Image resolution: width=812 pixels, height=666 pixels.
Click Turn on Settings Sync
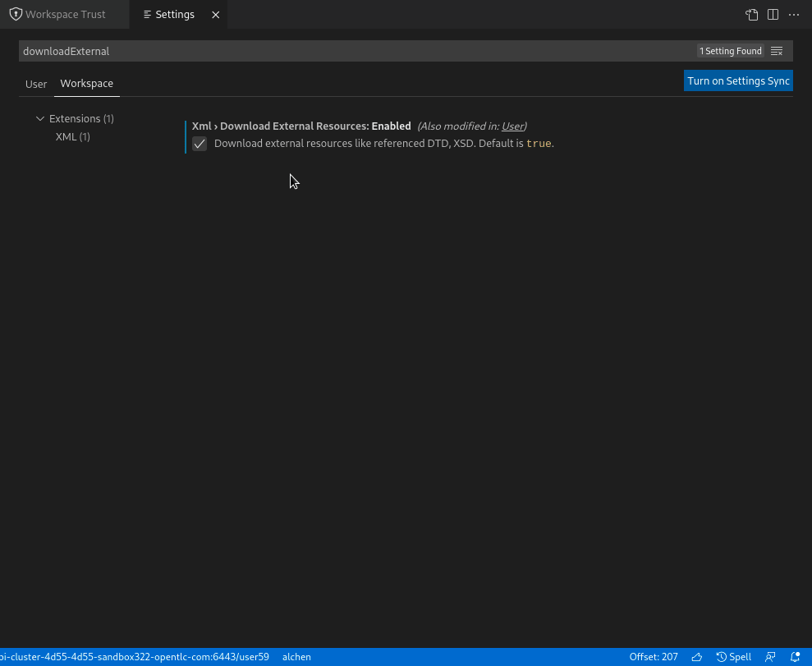tap(738, 80)
